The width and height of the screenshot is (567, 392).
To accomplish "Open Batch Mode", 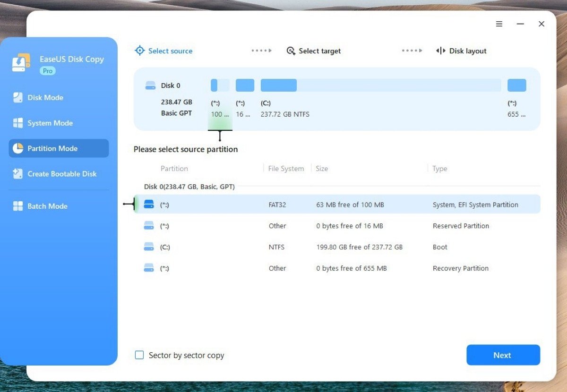I will (x=59, y=206).
